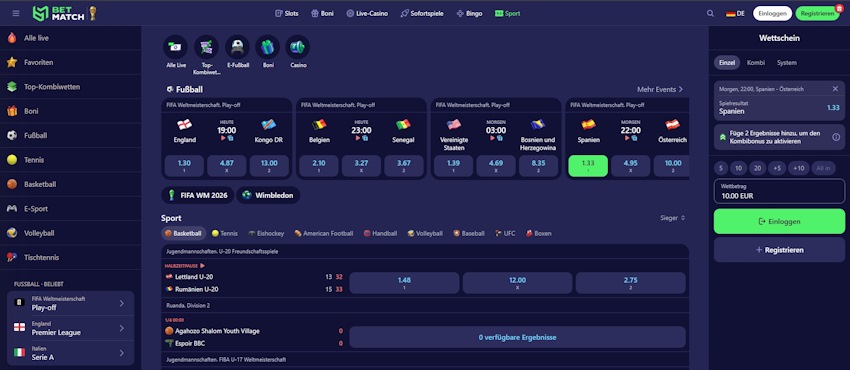Viewport: 850px width, 370px height.
Task: Select Tischtennis in the left sidebar
Action: coord(70,257)
